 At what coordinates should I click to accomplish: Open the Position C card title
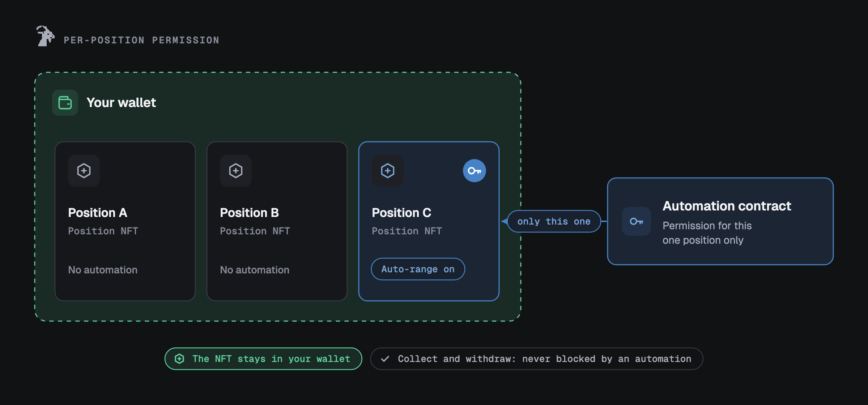[401, 213]
